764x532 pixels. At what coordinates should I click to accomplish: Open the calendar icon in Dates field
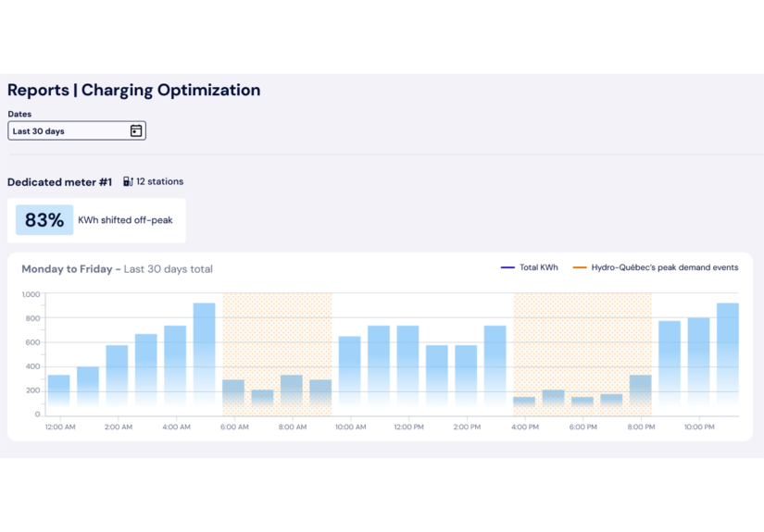tap(136, 130)
